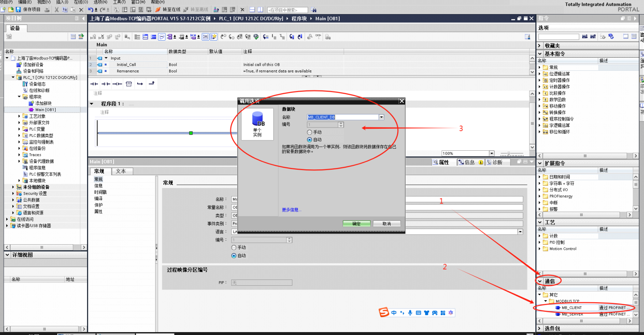Viewport: 644px width, 335px height.
Task: Insert a normally open contact in ladder bar
Action: point(94,84)
